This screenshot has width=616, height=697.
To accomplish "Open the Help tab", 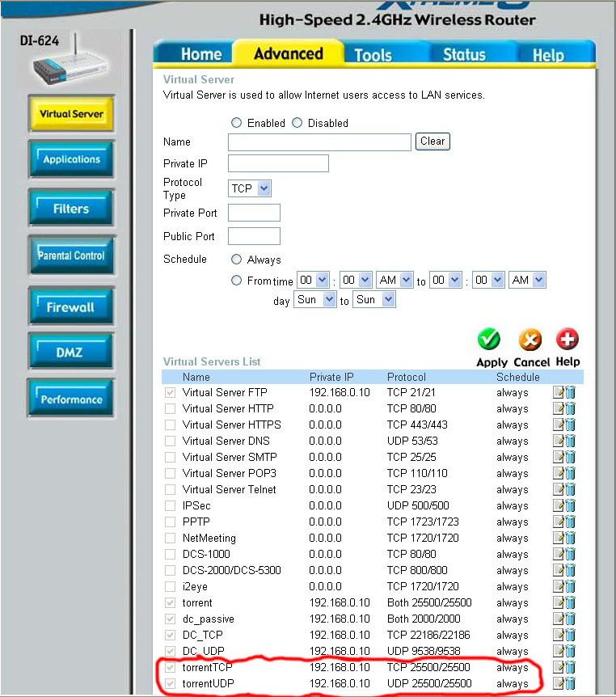I will (548, 55).
